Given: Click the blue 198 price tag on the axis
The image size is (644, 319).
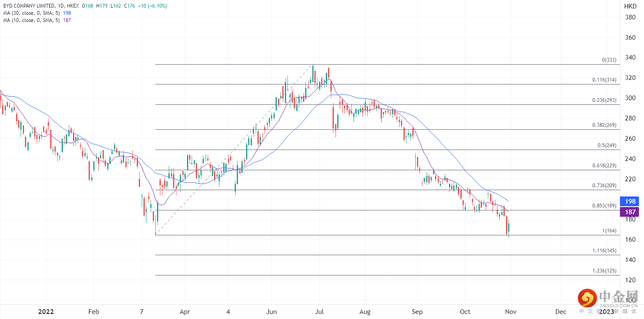Looking at the screenshot, I should point(629,201).
